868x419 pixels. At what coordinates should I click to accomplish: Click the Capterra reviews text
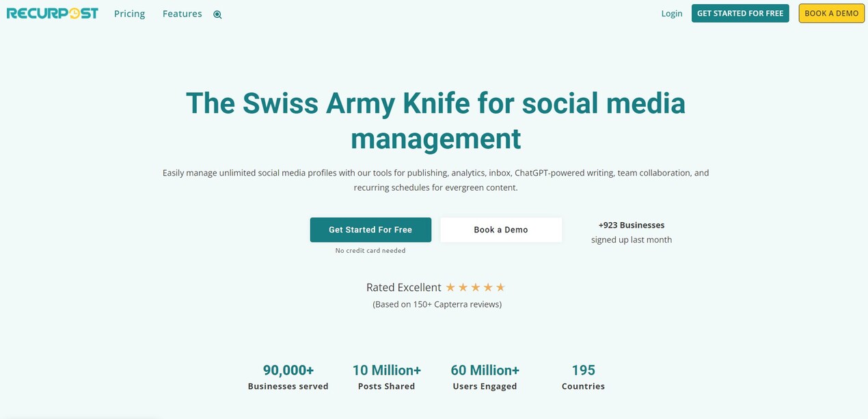(x=437, y=304)
